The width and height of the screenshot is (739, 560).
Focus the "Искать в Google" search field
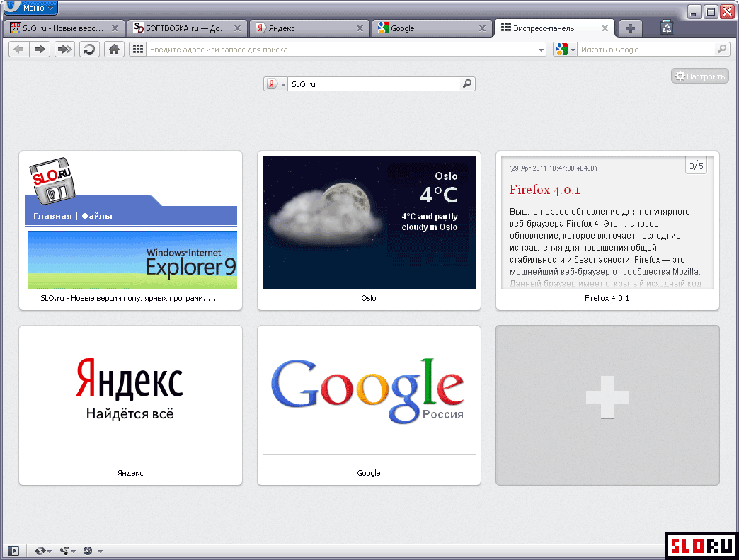(646, 50)
